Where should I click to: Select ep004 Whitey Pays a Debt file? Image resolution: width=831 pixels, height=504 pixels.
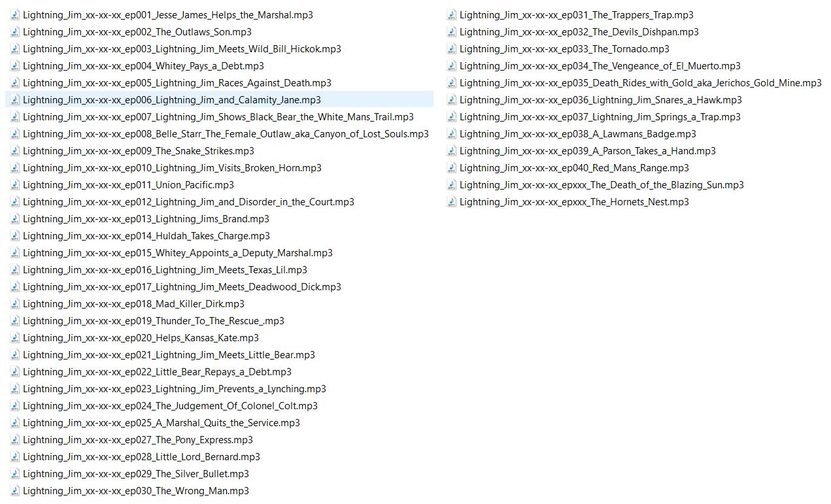(x=143, y=66)
